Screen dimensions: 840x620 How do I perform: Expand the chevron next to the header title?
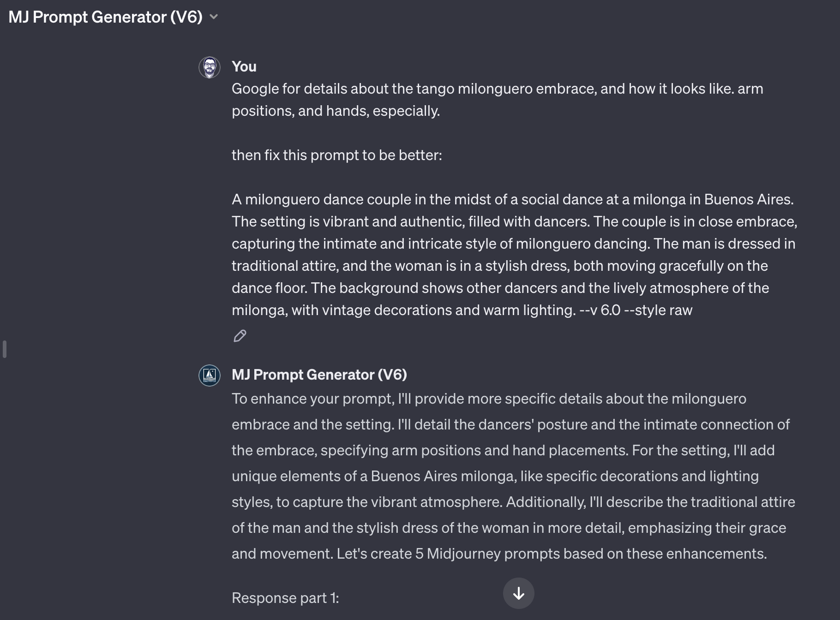point(214,17)
